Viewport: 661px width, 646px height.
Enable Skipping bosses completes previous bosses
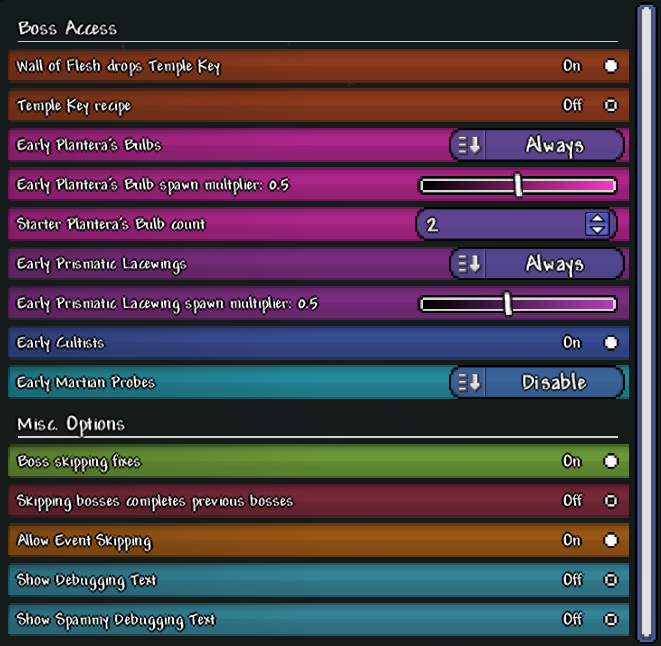[x=611, y=501]
